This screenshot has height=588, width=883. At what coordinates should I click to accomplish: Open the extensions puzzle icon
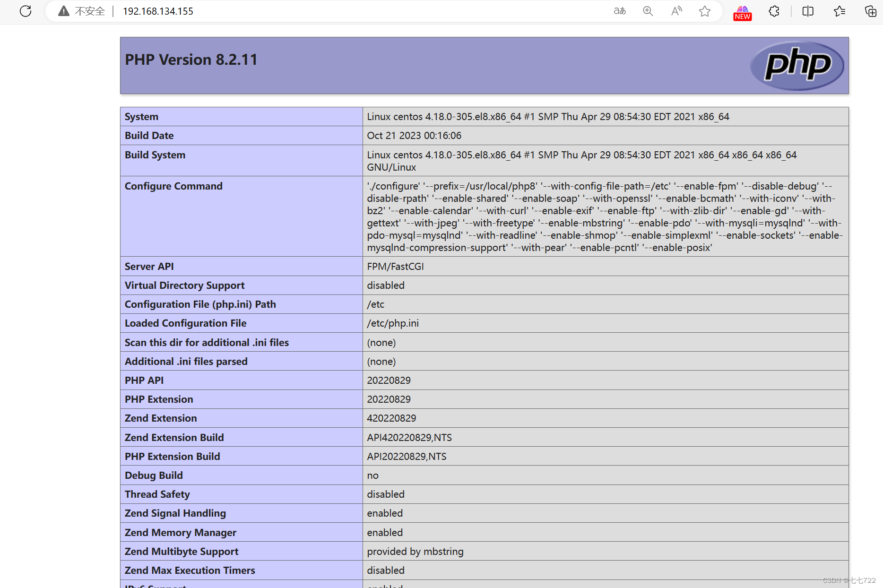774,11
